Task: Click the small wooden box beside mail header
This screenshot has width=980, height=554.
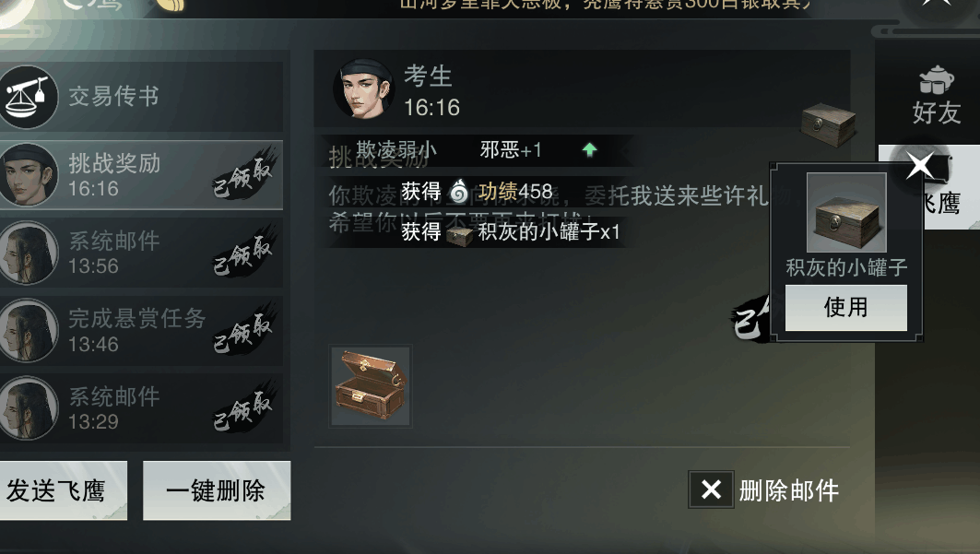Action: (x=828, y=124)
